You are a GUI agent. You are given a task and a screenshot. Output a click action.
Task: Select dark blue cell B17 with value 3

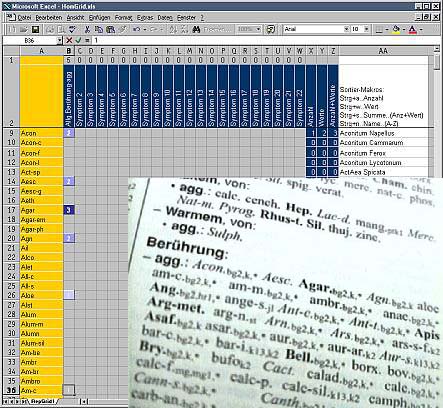[69, 210]
